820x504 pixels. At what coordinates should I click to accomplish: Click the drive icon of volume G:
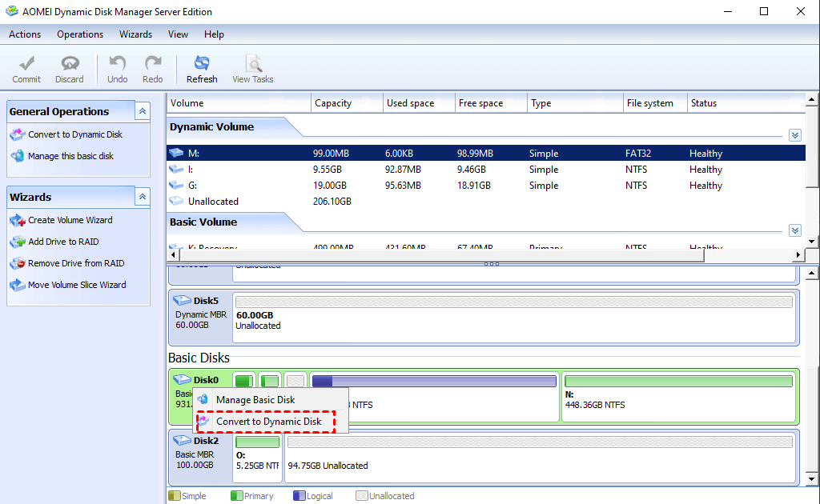tap(176, 185)
